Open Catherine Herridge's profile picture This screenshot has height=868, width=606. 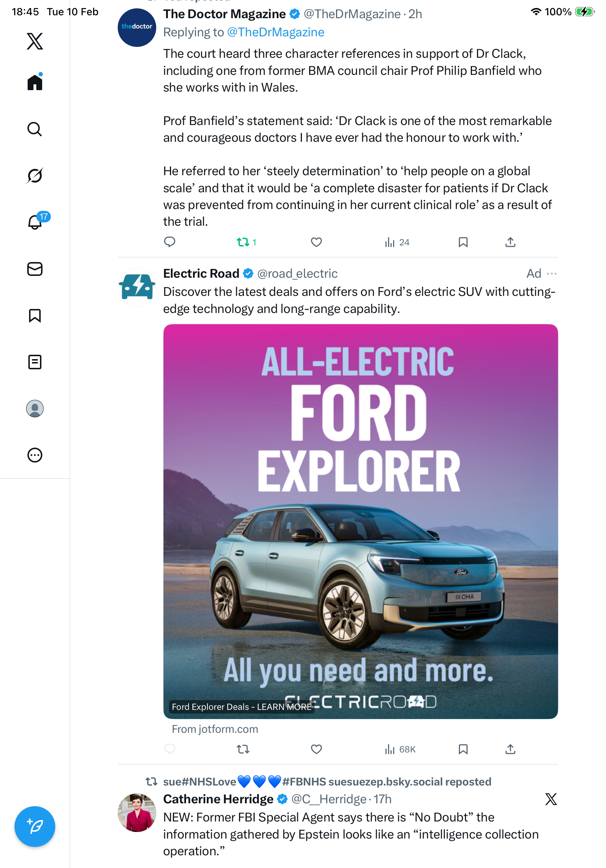(x=137, y=812)
